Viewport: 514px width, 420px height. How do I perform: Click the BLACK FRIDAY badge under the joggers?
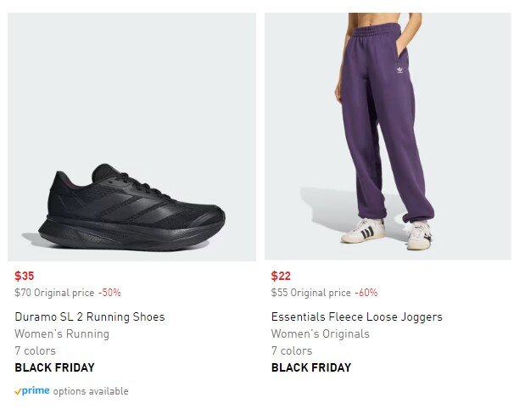[x=310, y=368]
